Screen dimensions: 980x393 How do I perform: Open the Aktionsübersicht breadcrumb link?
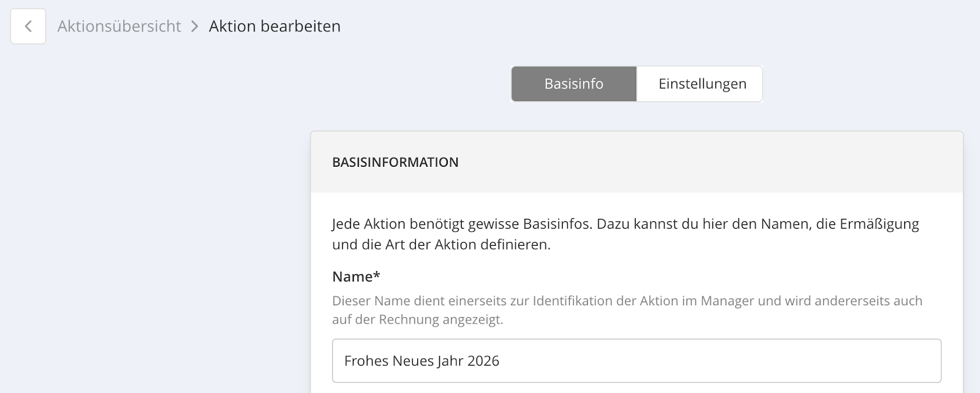click(x=119, y=26)
